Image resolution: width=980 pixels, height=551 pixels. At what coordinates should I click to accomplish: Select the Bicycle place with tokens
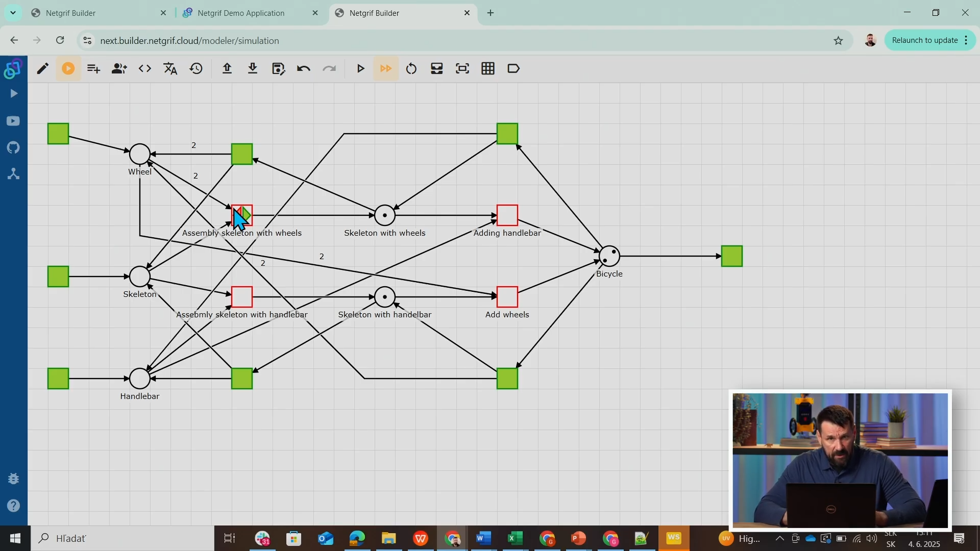609,256
